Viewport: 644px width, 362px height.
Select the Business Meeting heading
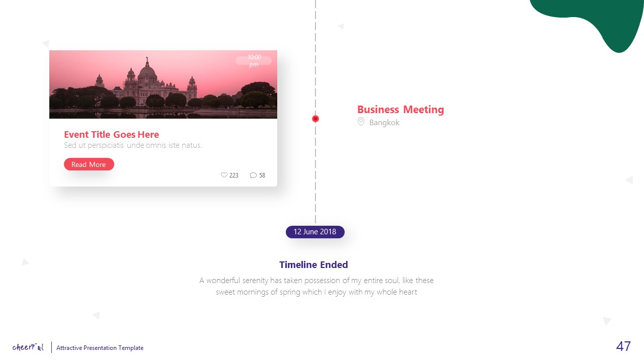(x=400, y=109)
